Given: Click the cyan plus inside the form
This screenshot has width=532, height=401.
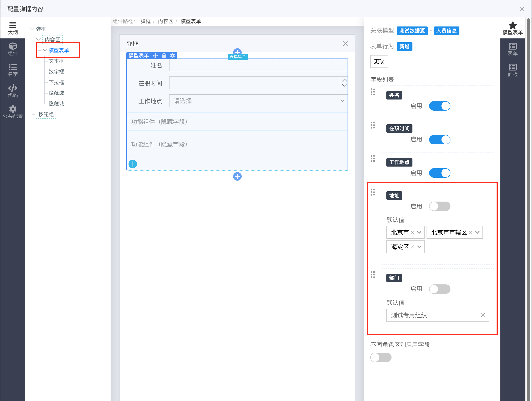Looking at the screenshot, I should 133,164.
